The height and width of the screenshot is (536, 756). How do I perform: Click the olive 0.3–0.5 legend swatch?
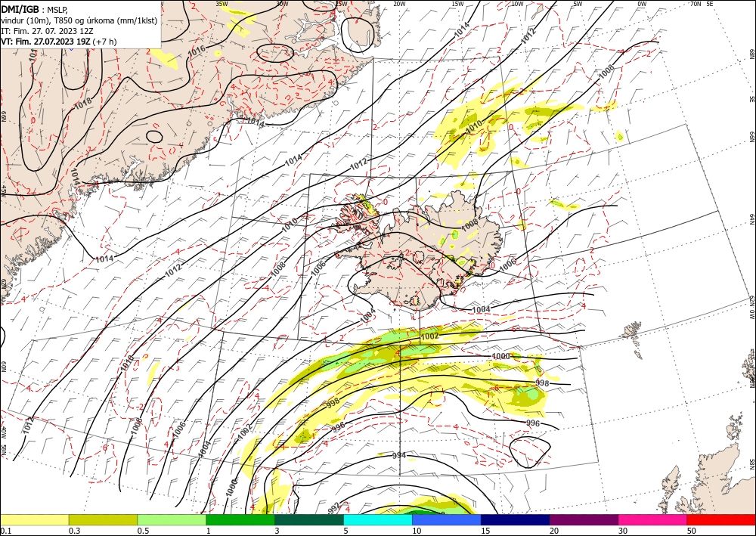103,519
